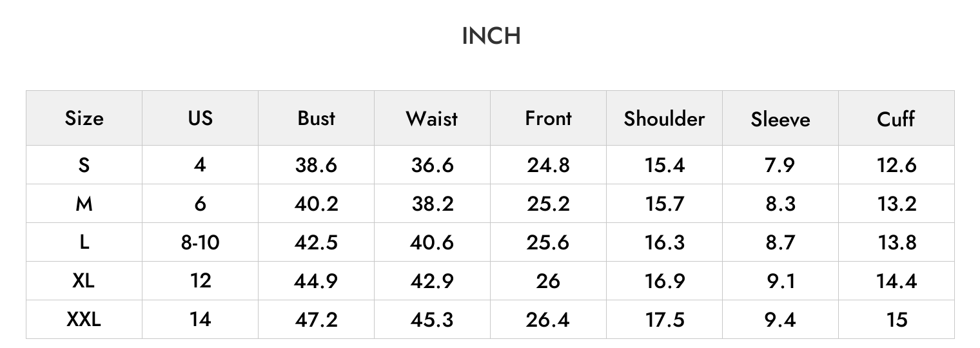Click the waist value 45.3 cell
This screenshot has width=980, height=348.
[x=432, y=320]
